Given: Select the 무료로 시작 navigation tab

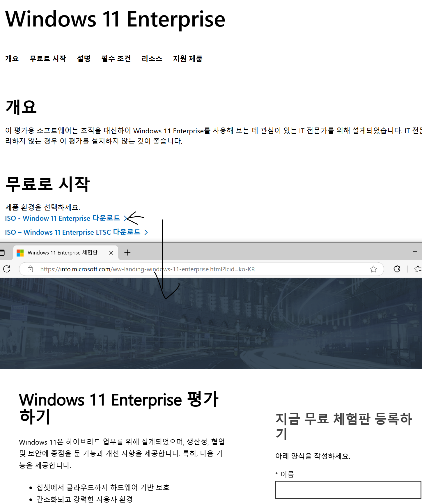Looking at the screenshot, I should [x=48, y=59].
